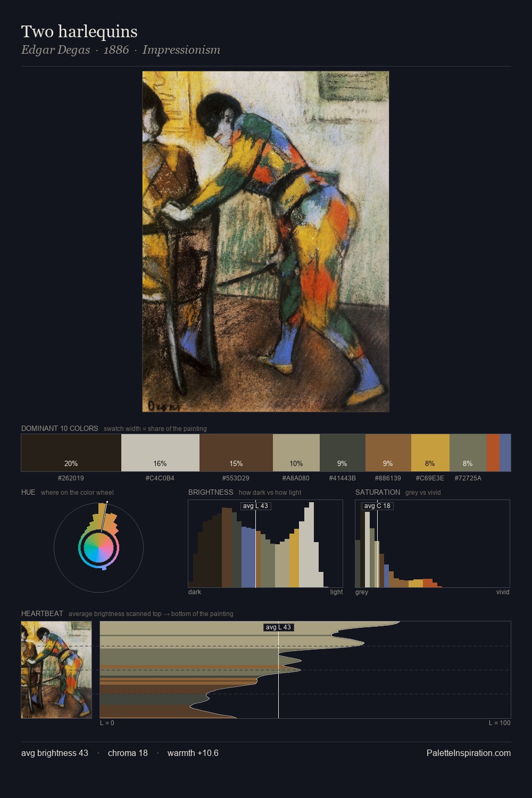This screenshot has height=798, width=532.
Task: Click the 'where on the color wheel' caption
Action: click(77, 493)
